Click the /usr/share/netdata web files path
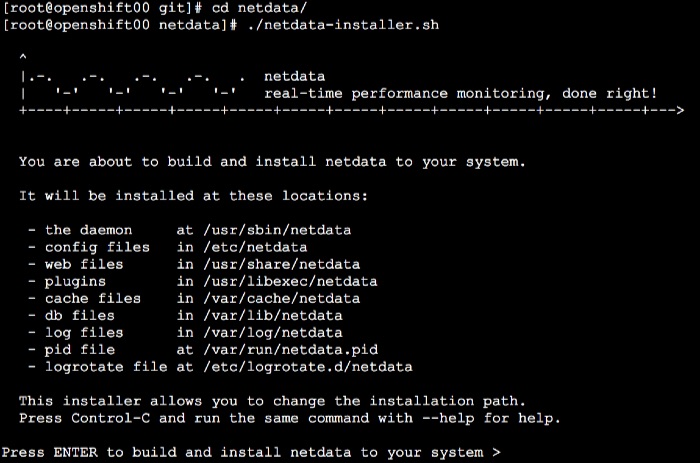 tap(282, 264)
